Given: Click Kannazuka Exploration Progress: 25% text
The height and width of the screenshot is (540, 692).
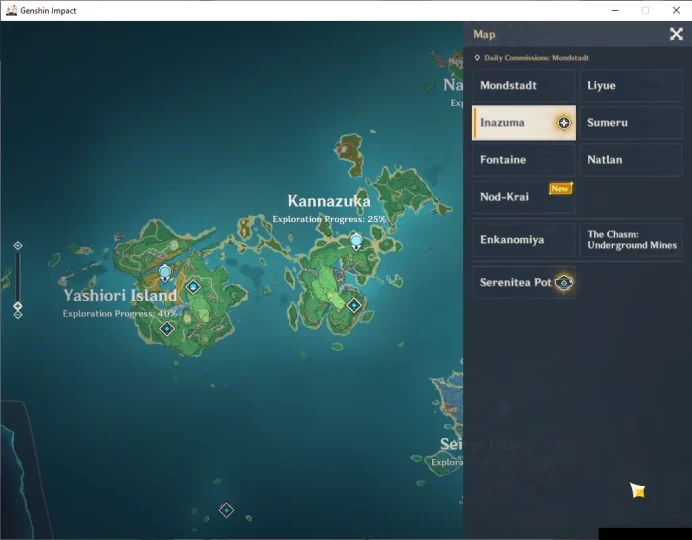Looking at the screenshot, I should (x=329, y=219).
